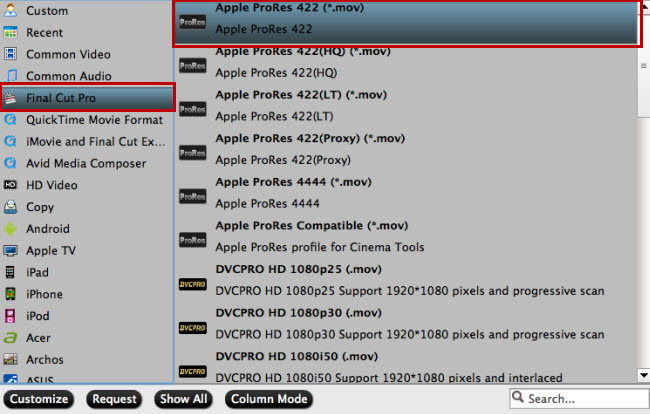Click the DVCPRO icon for 1080i50
Image resolution: width=650 pixels, height=414 pixels.
[192, 371]
